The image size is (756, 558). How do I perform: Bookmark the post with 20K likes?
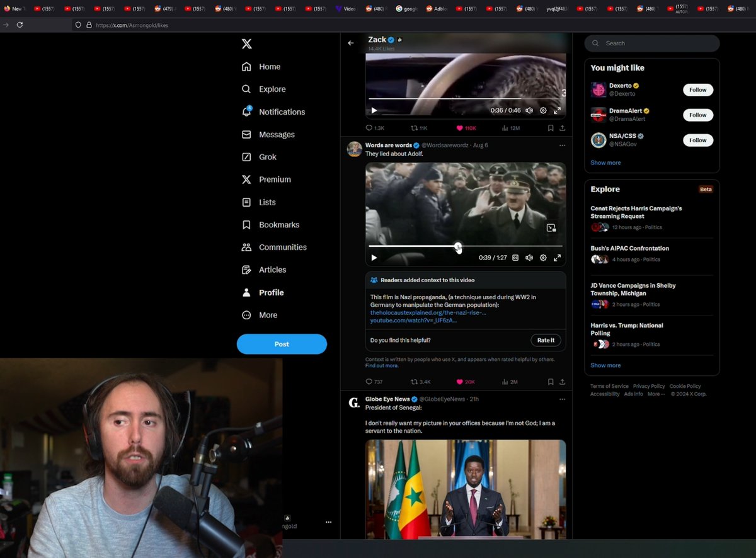[551, 382]
